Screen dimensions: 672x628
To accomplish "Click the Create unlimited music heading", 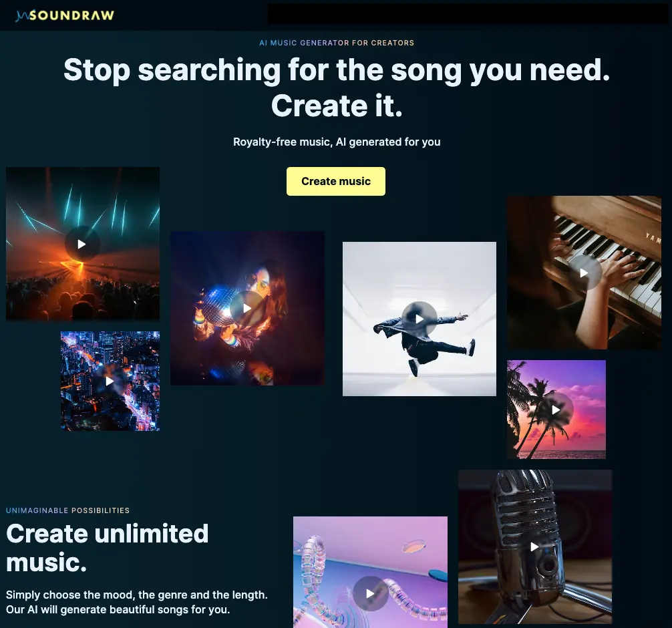I will [107, 548].
